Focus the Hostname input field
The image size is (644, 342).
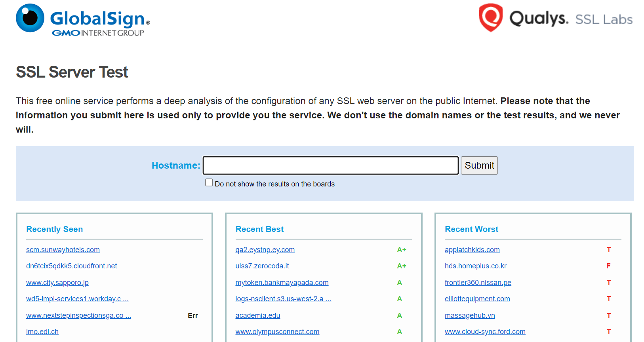[331, 165]
